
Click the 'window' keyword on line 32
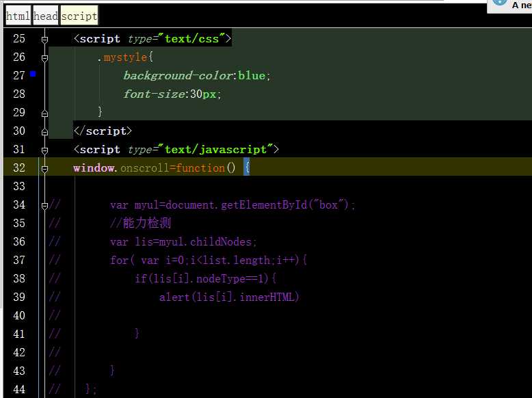(x=94, y=168)
